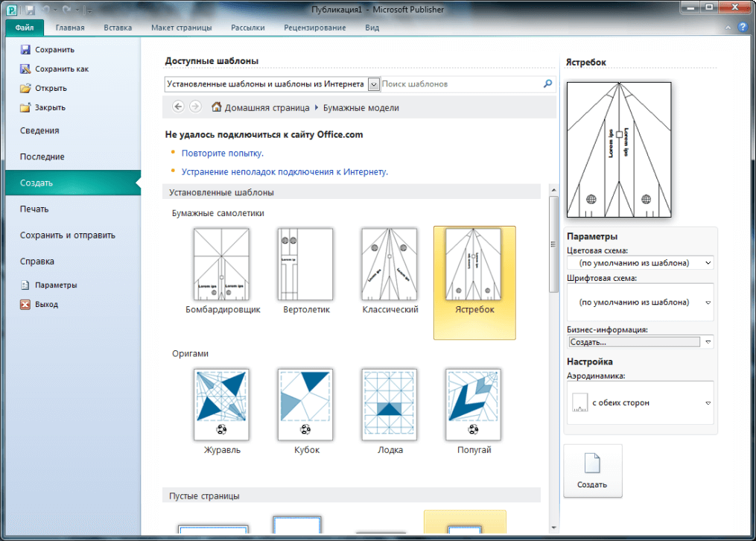Viewport: 756px width, 541px height.
Task: Click the Выход exit icon
Action: 25,304
